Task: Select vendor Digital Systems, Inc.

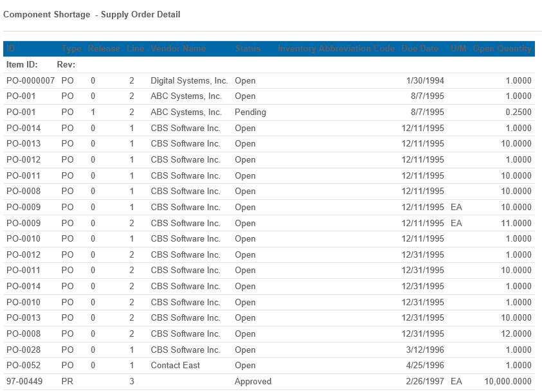Action: pos(189,81)
